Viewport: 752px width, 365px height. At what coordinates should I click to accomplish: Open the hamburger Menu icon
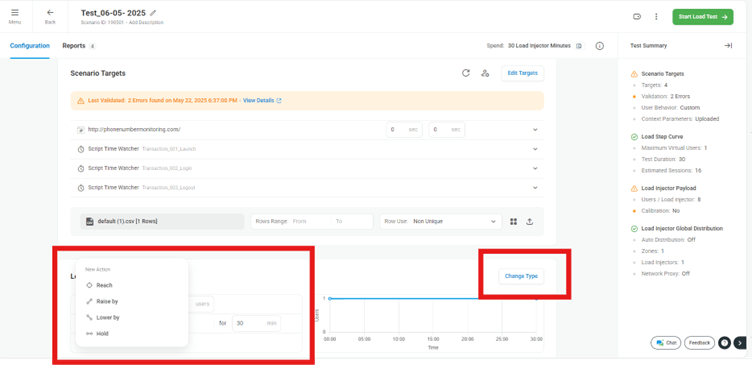point(15,13)
